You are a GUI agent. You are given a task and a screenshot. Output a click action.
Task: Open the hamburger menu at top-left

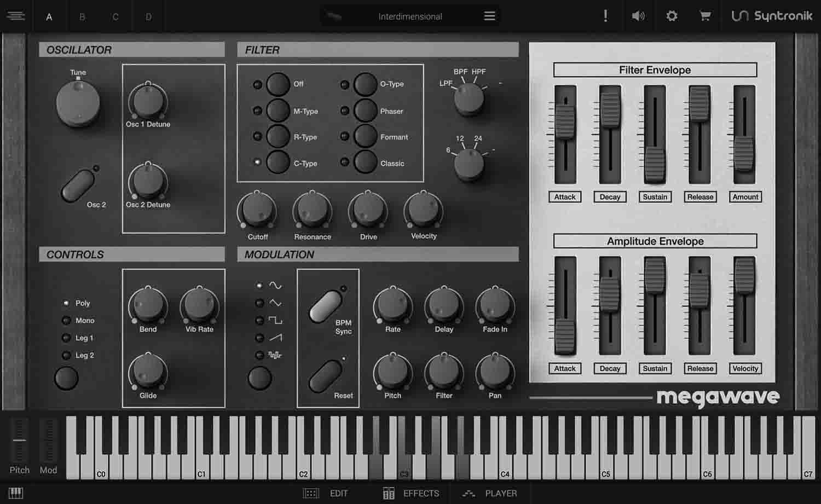pyautogui.click(x=15, y=16)
